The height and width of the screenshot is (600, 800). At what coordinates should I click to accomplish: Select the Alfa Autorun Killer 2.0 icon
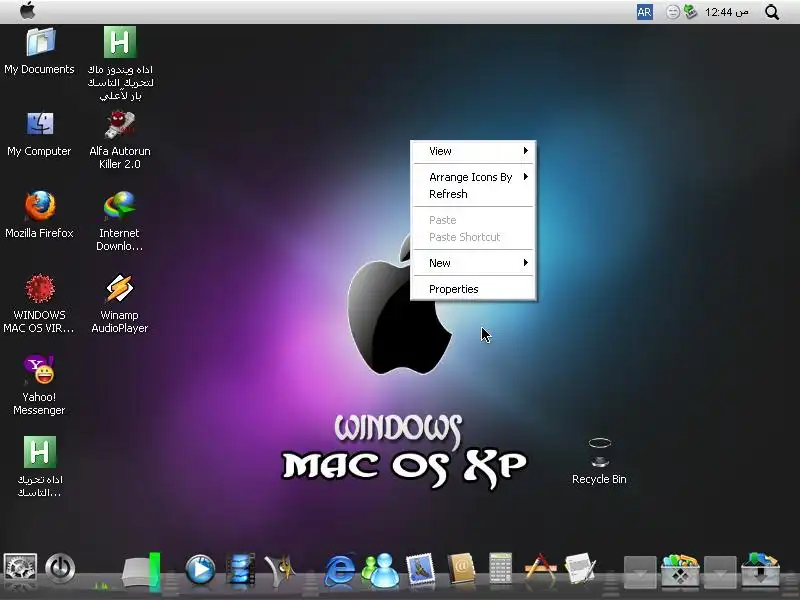tap(119, 139)
